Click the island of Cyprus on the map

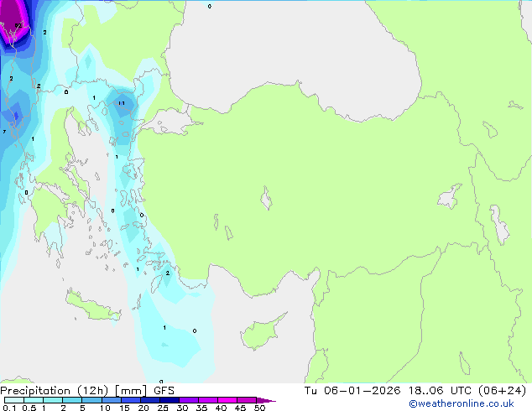tap(263, 332)
